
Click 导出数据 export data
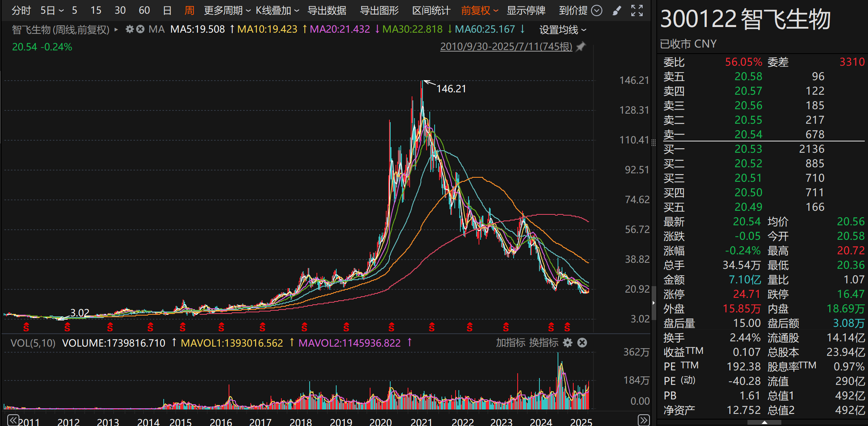pos(327,10)
